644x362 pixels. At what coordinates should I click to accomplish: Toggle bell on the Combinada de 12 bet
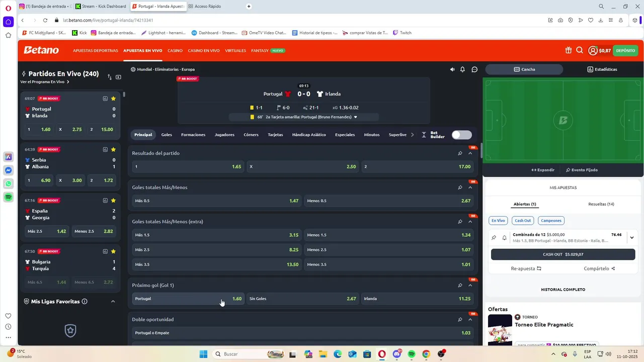click(504, 237)
